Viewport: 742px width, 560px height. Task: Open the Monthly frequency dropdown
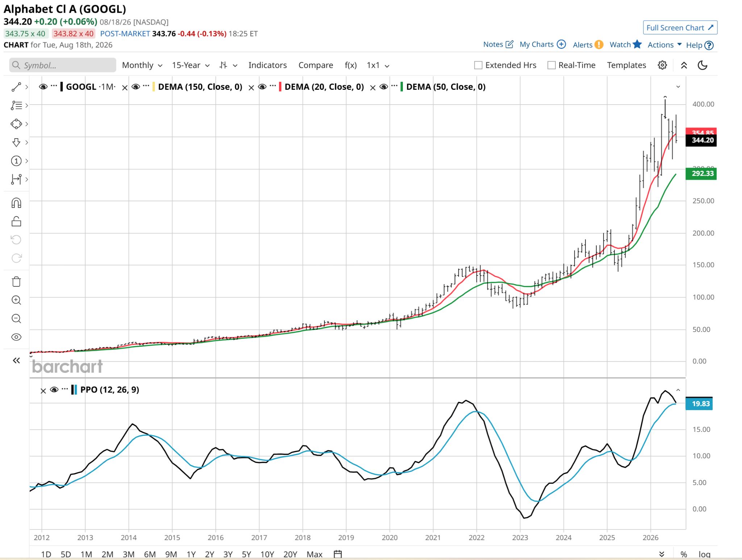[142, 65]
